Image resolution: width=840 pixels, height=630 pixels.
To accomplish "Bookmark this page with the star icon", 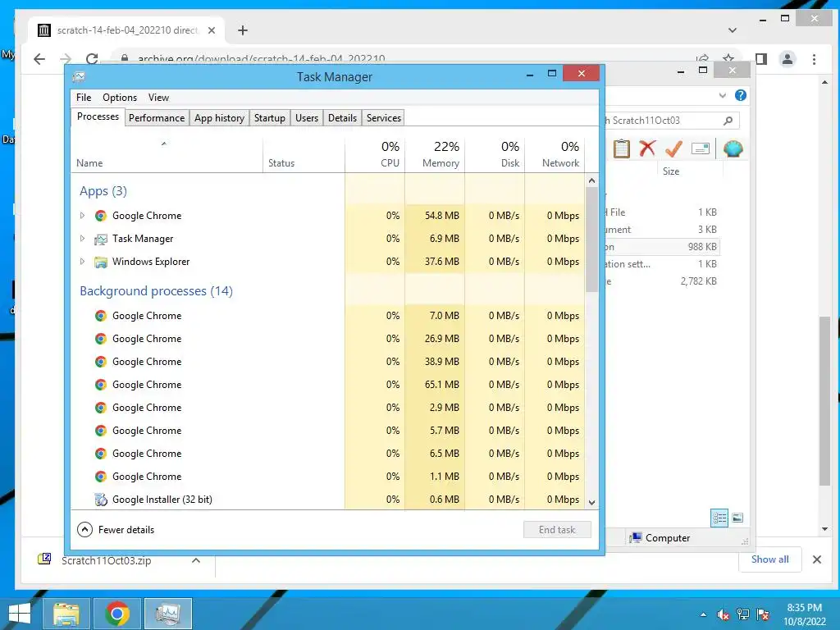I will 728,58.
